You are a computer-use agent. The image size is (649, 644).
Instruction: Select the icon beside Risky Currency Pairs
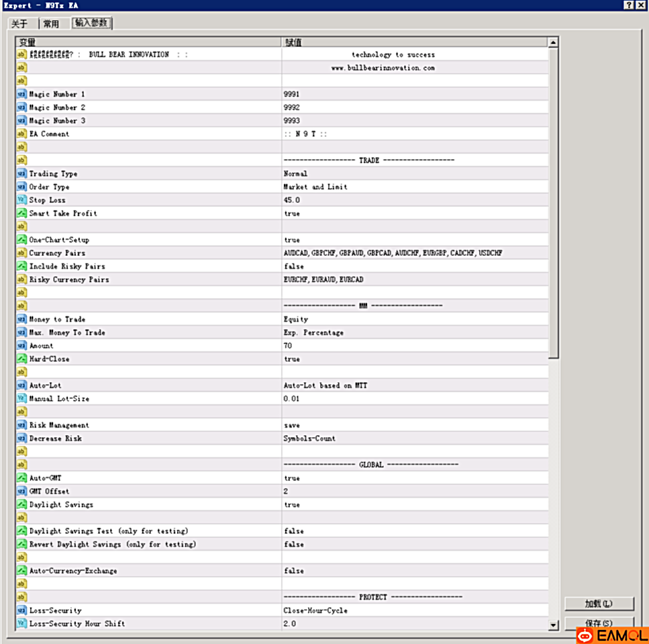click(21, 279)
